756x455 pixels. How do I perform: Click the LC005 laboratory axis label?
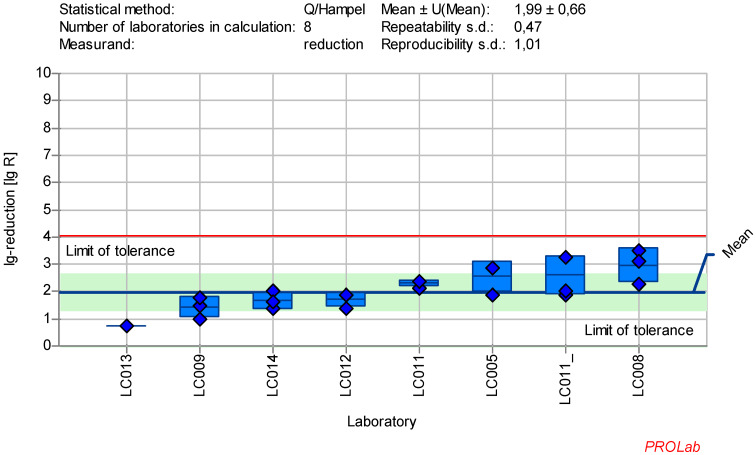point(492,375)
